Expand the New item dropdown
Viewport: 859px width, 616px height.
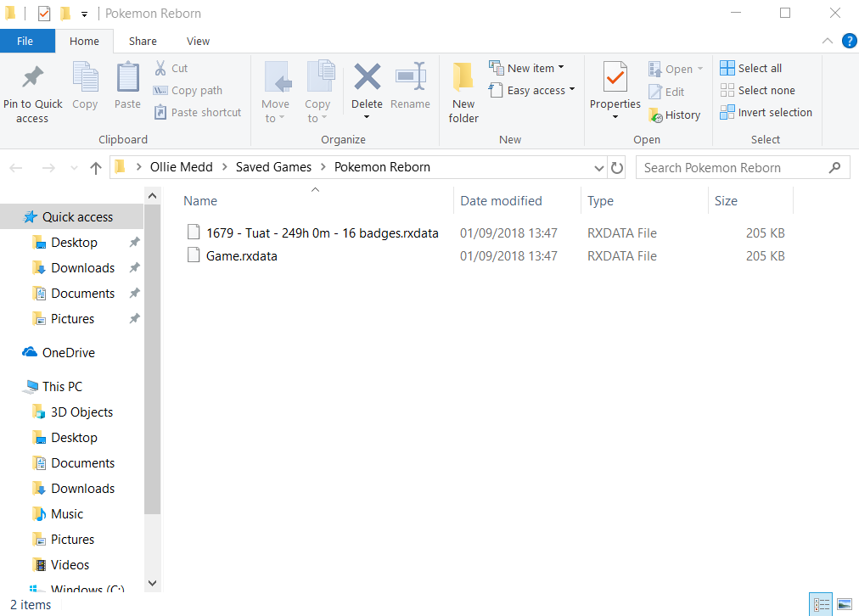(561, 68)
